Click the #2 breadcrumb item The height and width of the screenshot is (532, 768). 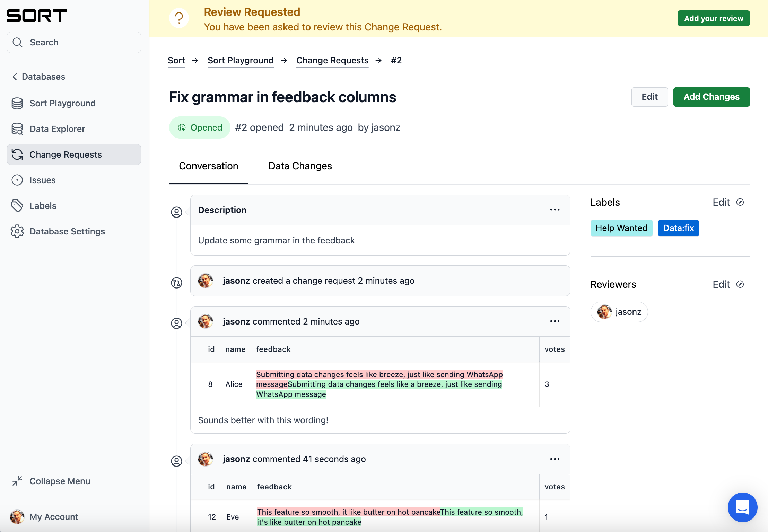(x=396, y=60)
